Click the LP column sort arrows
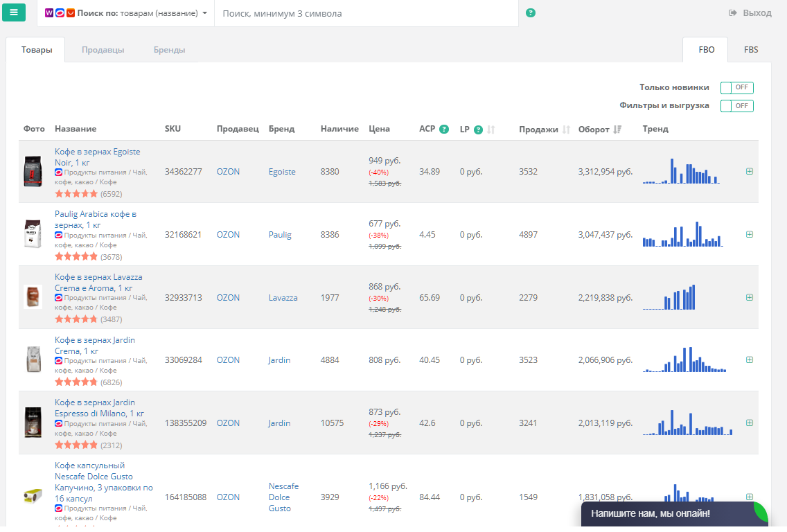This screenshot has height=532, width=787. pos(491,130)
